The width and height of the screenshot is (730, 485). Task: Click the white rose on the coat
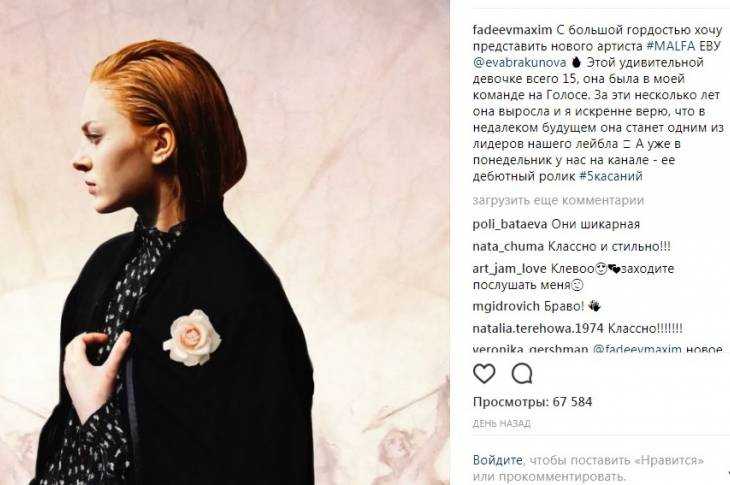[x=191, y=338]
